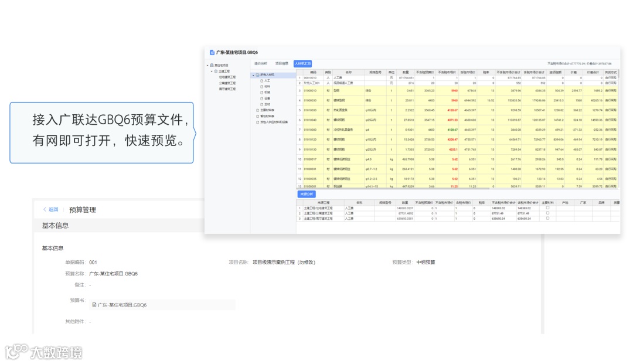
Task: Click the 编码 column header
Action: [x=313, y=73]
